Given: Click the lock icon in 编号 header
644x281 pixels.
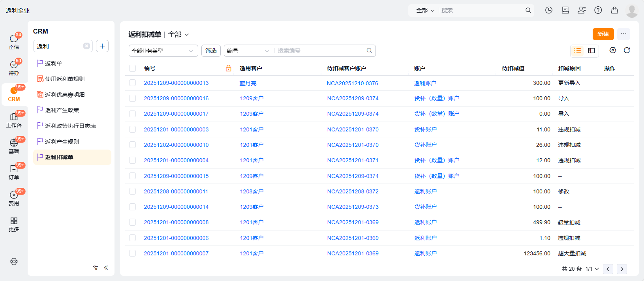Looking at the screenshot, I should [x=228, y=68].
